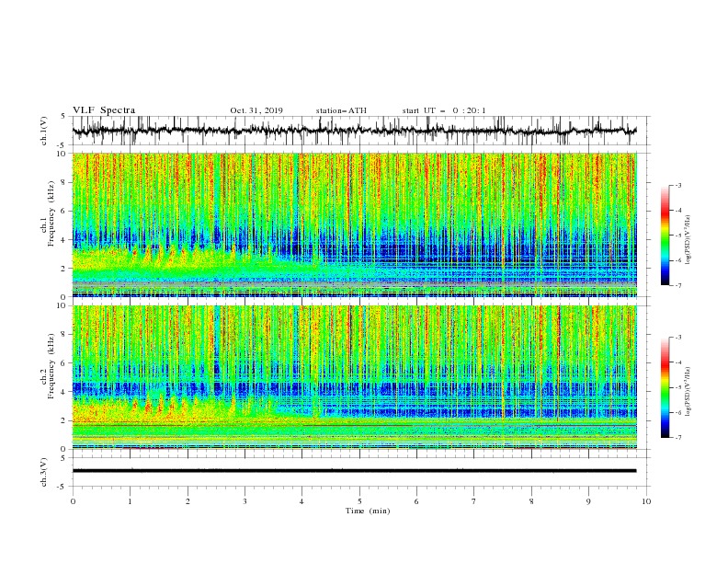The height and width of the screenshot is (563, 728).
Task: Click the 'ch.1(V)' axis label
Action: (x=44, y=131)
